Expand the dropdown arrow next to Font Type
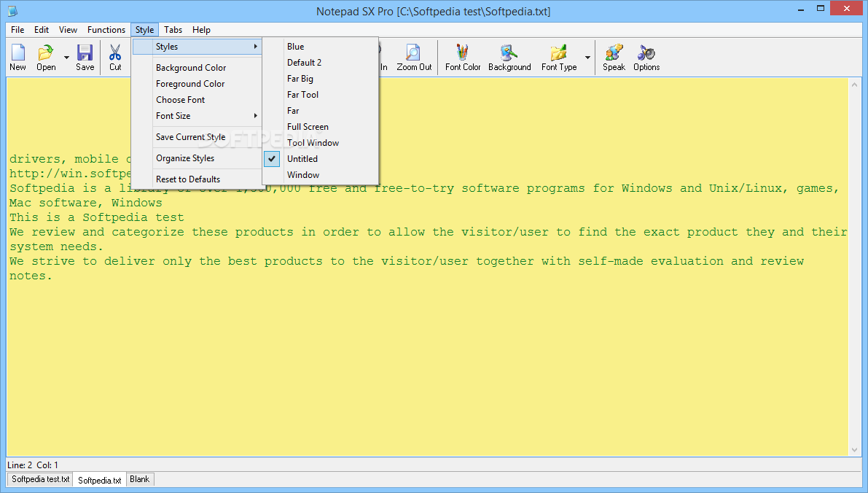Image resolution: width=868 pixels, height=493 pixels. [587, 58]
